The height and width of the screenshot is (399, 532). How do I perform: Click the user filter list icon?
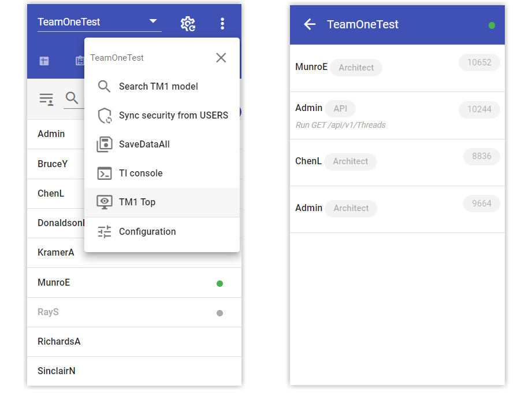pyautogui.click(x=46, y=99)
